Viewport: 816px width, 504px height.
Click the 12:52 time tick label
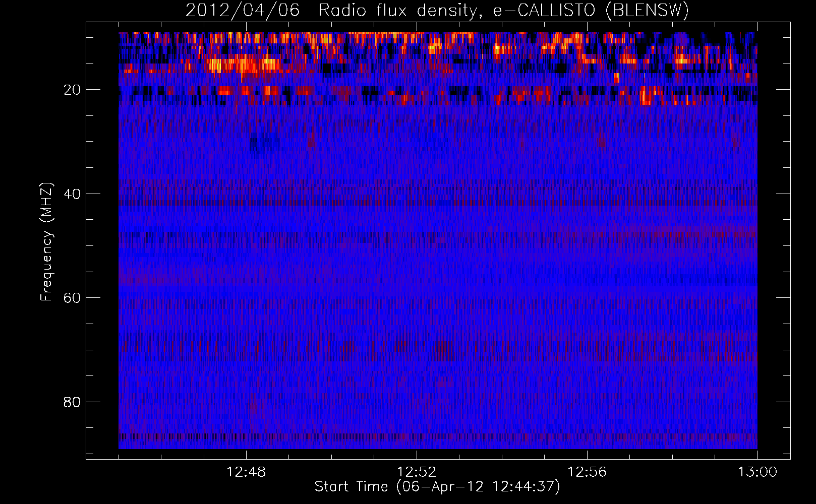coord(417,472)
